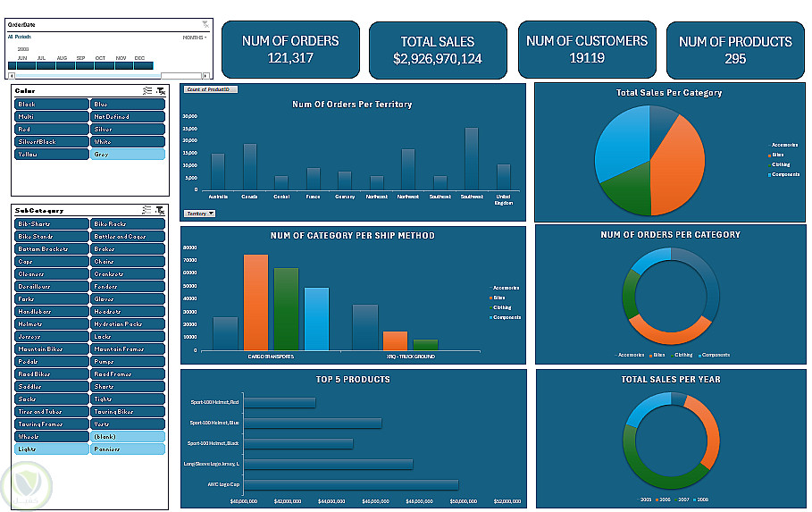Select Mountain Bikes in SubCategory slicer

51,348
